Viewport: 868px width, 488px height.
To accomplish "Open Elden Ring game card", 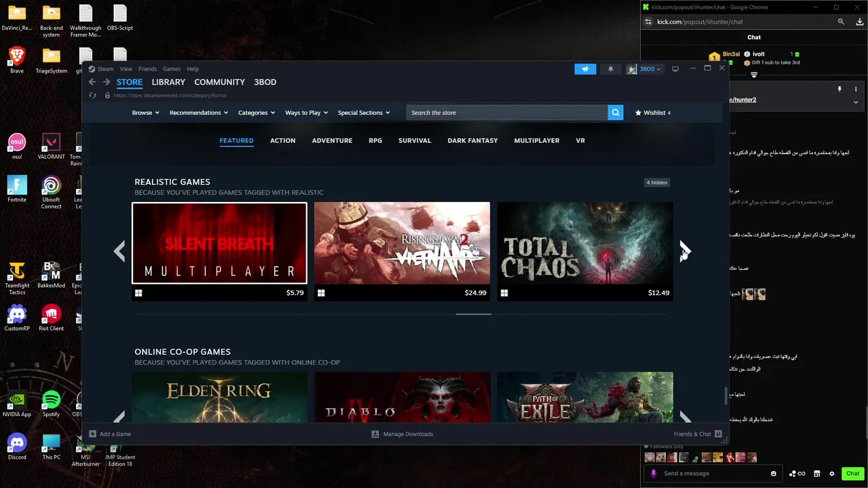I will [219, 397].
